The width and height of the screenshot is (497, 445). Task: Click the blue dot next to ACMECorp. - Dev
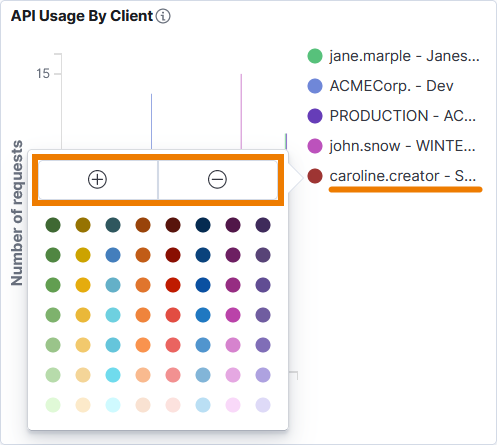[315, 86]
